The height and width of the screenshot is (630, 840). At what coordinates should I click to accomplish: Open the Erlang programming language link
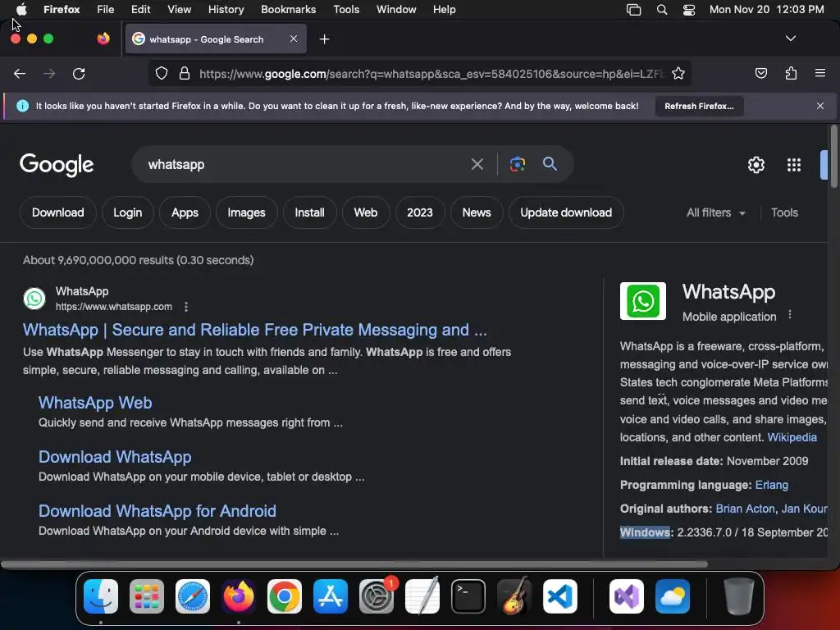click(x=771, y=485)
